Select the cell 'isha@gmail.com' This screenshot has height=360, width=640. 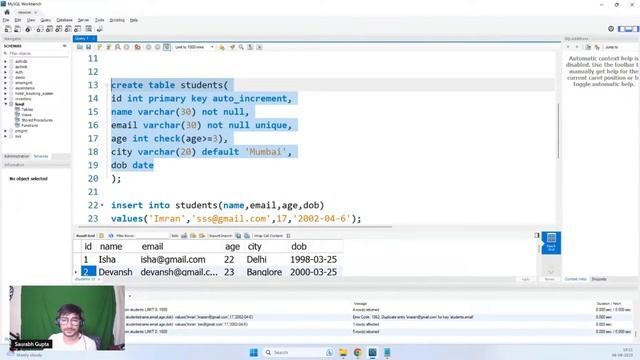click(173, 259)
